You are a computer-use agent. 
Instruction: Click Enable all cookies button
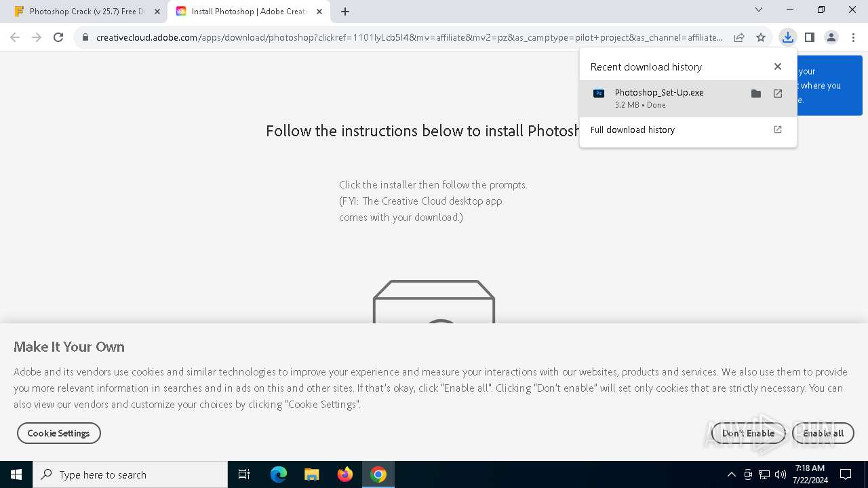[x=823, y=433]
